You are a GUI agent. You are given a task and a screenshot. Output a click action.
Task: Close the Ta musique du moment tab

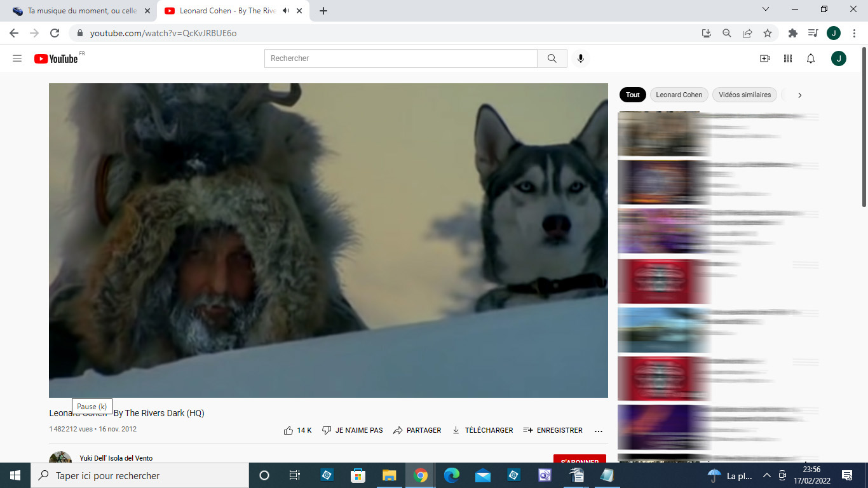tap(147, 11)
